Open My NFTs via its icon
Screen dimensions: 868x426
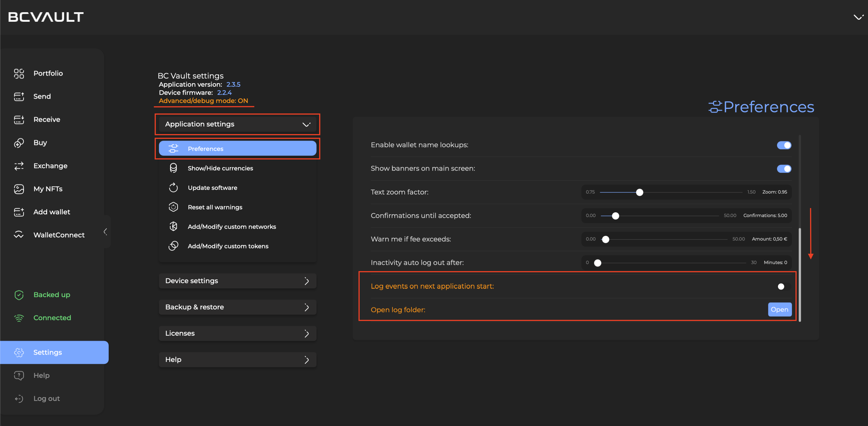click(x=19, y=189)
